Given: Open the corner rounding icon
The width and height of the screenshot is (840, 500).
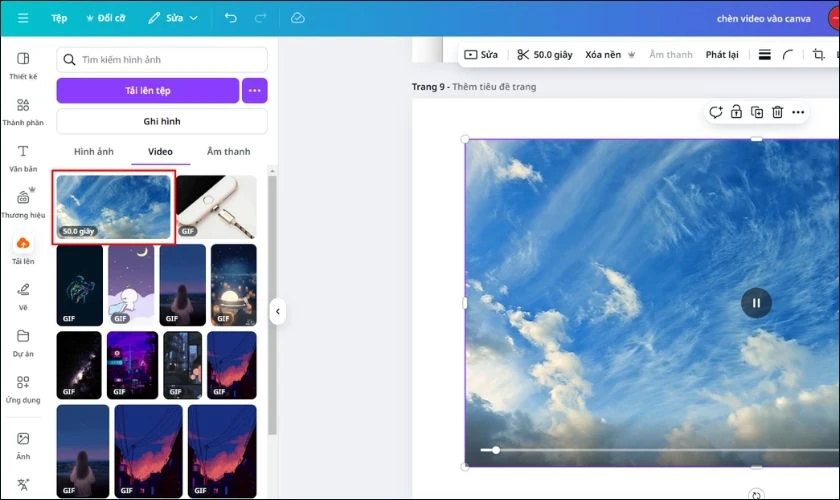Looking at the screenshot, I should [x=788, y=55].
